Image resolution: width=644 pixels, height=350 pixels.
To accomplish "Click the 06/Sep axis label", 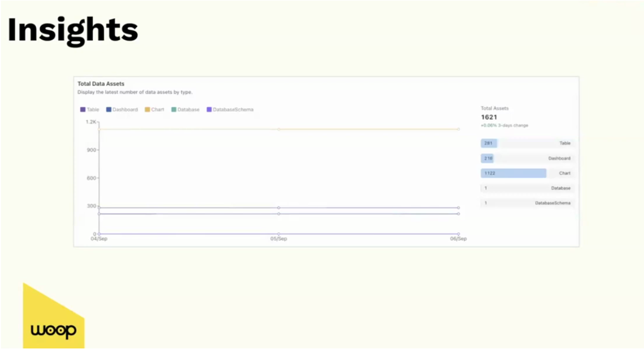I will [459, 238].
